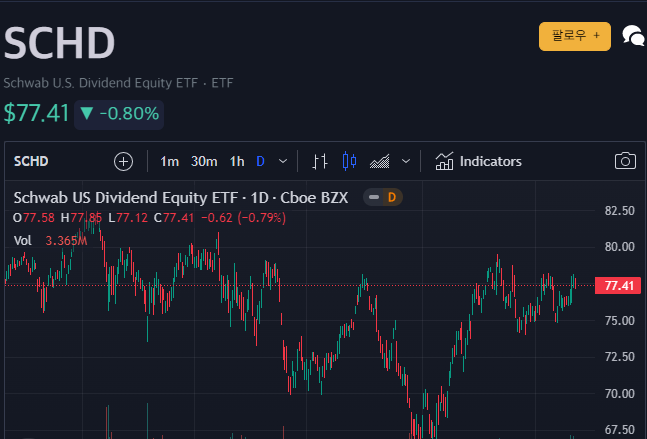Switch to candlestick chart style

(x=349, y=161)
